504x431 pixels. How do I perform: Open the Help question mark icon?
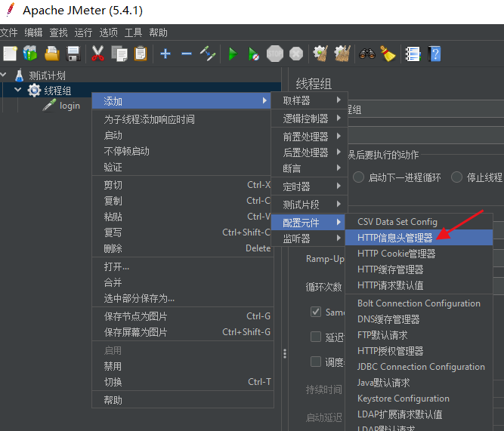click(x=434, y=54)
